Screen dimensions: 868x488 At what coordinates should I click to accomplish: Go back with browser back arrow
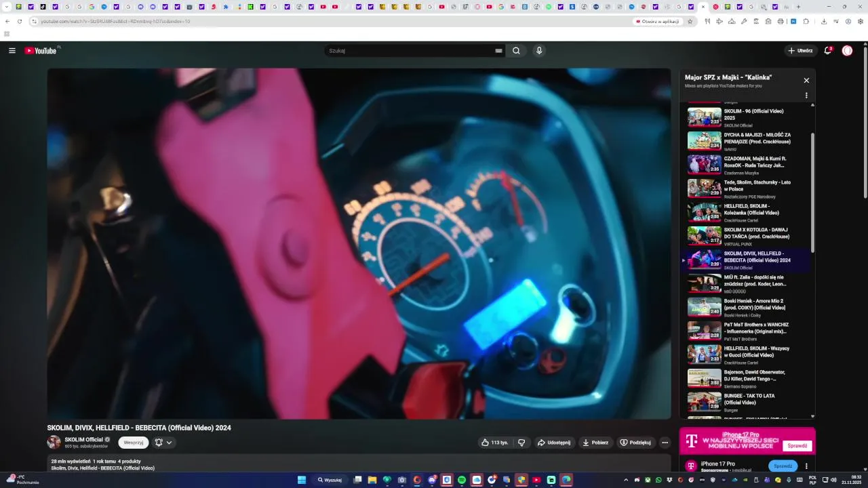click(x=7, y=22)
